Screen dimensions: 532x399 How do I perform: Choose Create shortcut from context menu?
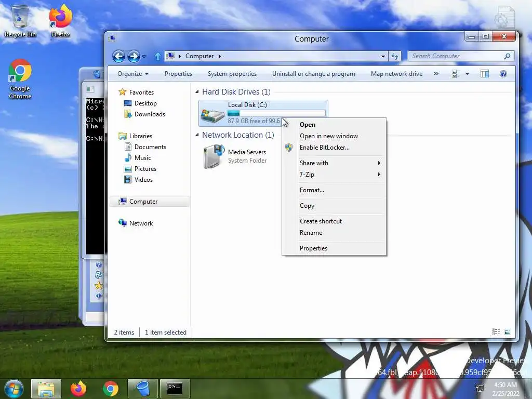(x=334, y=221)
